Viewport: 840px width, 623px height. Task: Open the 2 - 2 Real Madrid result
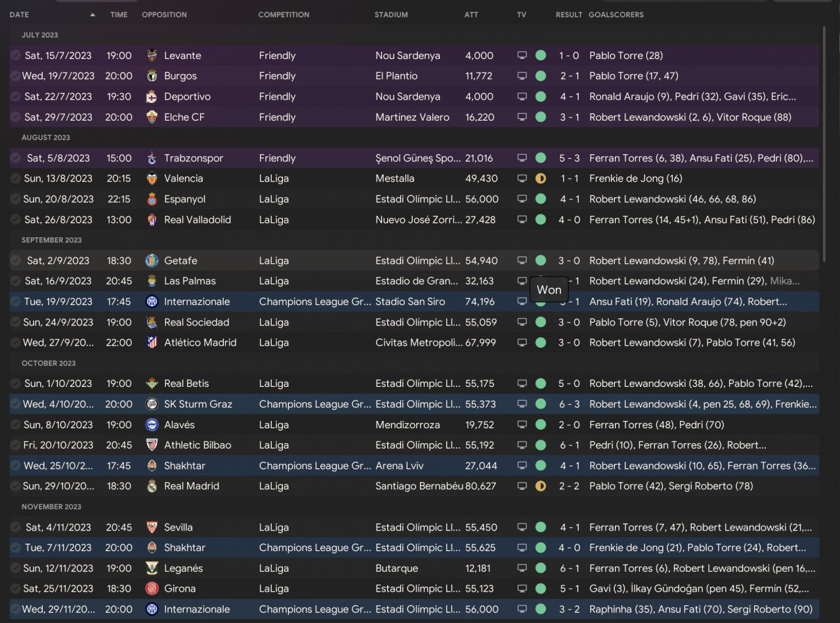click(x=569, y=486)
